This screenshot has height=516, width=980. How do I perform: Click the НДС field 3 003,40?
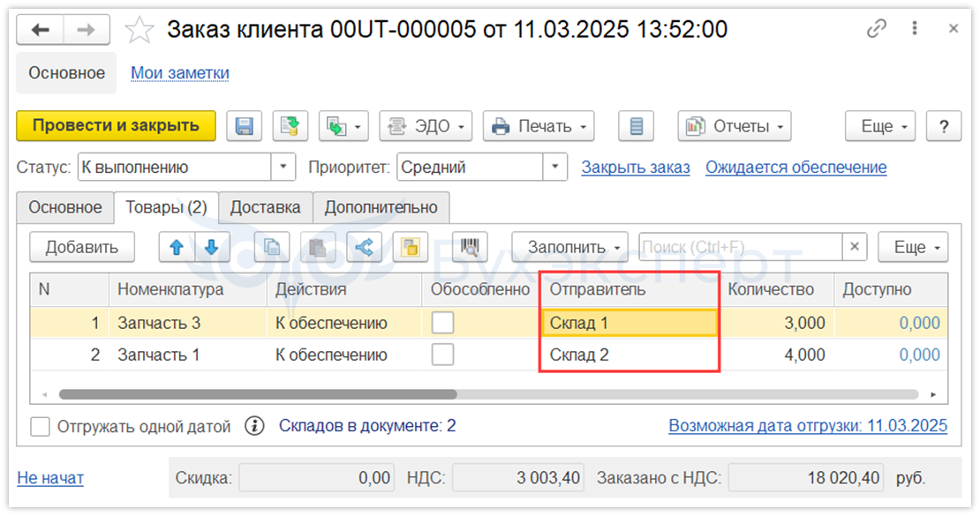518,478
